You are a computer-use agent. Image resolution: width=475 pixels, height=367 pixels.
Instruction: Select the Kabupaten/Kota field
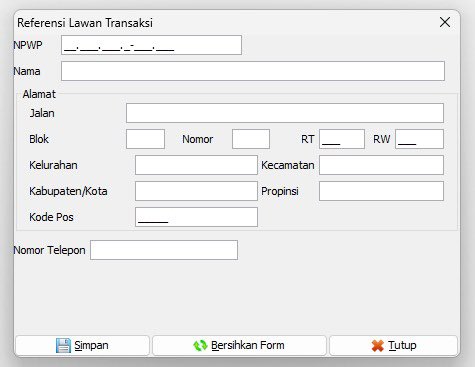196,191
